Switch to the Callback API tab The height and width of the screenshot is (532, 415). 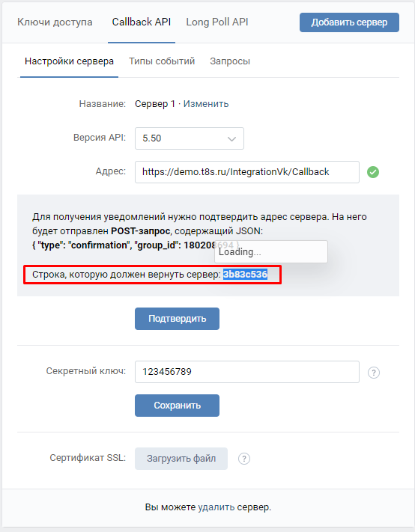click(142, 22)
